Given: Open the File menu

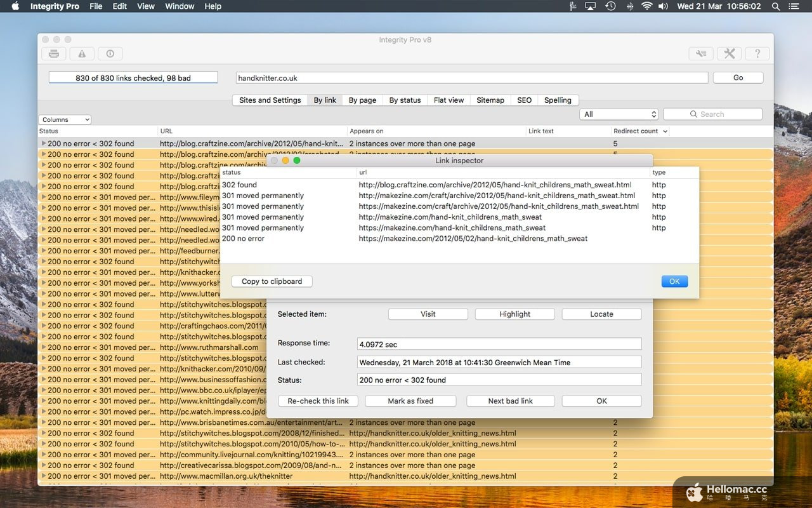Looking at the screenshot, I should point(96,6).
